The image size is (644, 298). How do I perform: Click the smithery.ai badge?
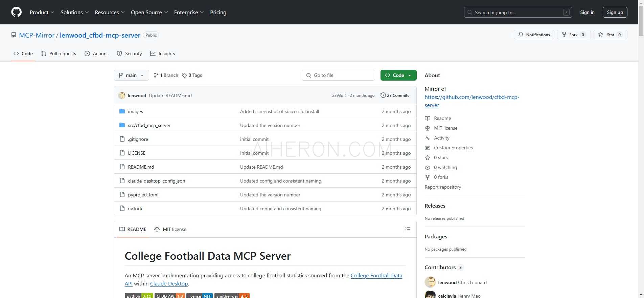(232, 296)
